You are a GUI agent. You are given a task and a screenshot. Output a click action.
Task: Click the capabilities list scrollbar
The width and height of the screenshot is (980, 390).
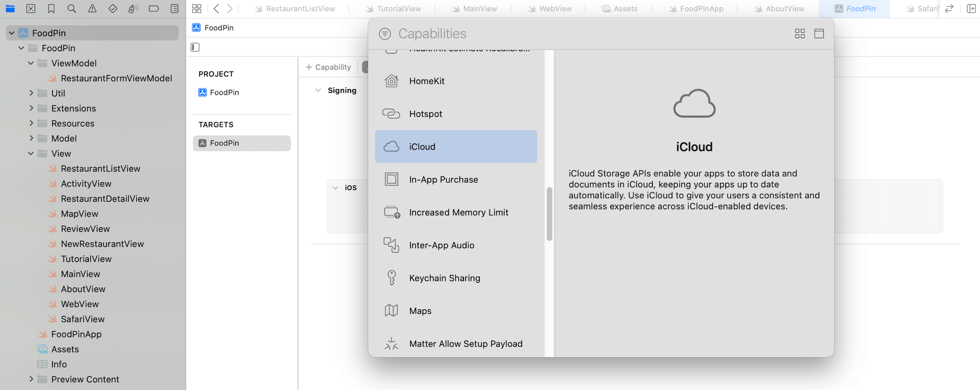click(549, 214)
